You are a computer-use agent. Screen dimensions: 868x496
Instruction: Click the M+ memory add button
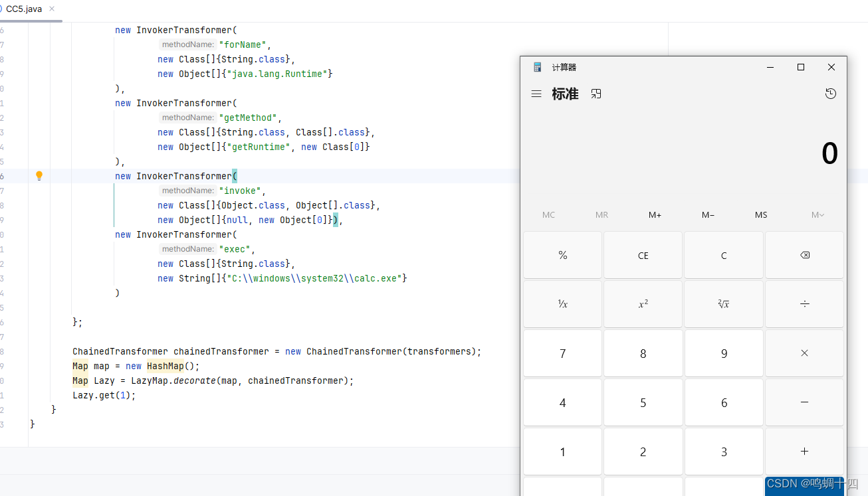[x=655, y=214]
